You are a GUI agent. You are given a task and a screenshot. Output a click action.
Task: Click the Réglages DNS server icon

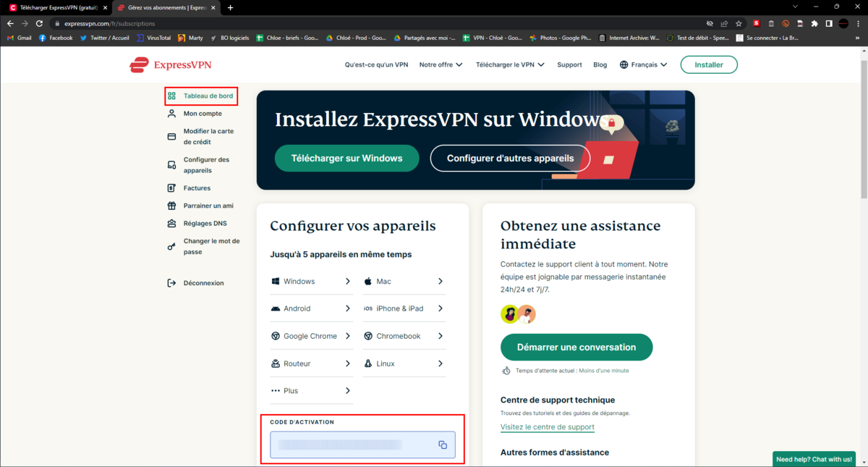pyautogui.click(x=171, y=224)
